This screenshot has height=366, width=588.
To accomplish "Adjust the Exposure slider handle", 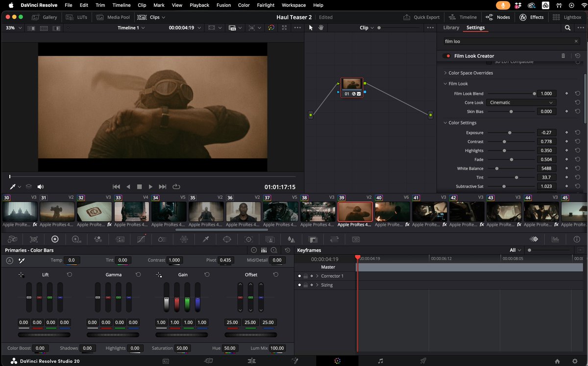I will (x=510, y=133).
